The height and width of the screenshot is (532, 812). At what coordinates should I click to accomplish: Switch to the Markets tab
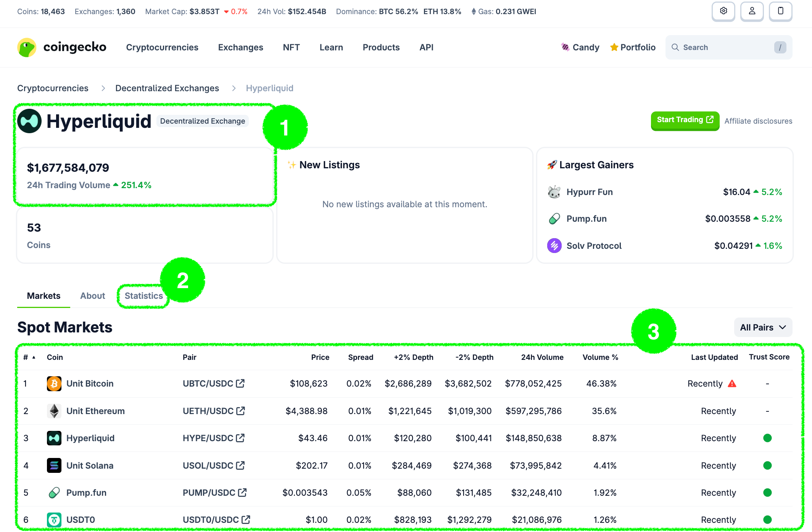pyautogui.click(x=43, y=296)
